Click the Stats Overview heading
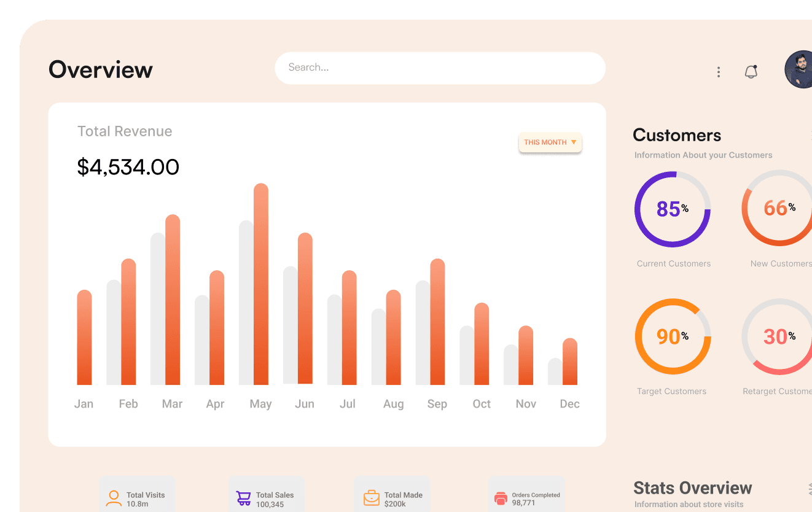Viewport: 812px width, 512px height. pyautogui.click(x=692, y=488)
